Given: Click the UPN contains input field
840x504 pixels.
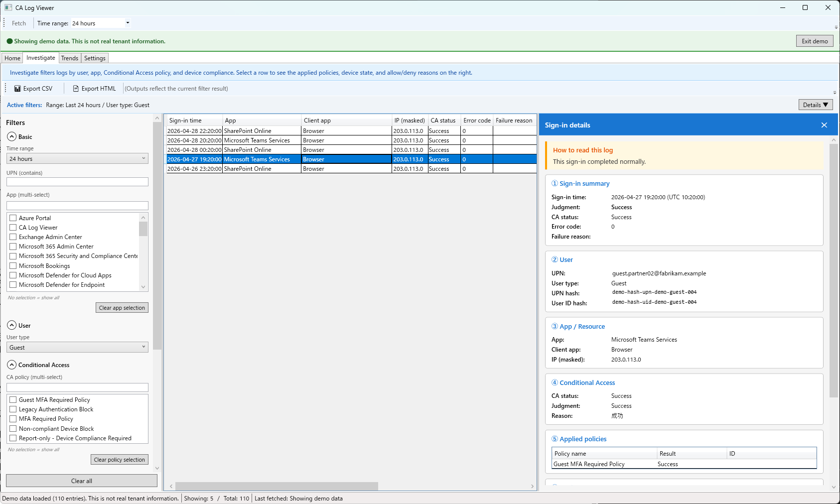Looking at the screenshot, I should pyautogui.click(x=77, y=182).
